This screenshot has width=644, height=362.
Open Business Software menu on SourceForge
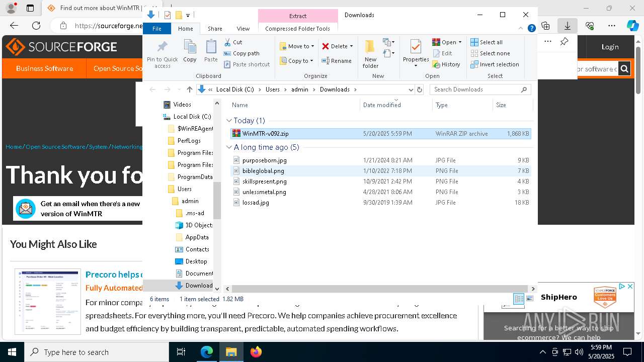(44, 68)
